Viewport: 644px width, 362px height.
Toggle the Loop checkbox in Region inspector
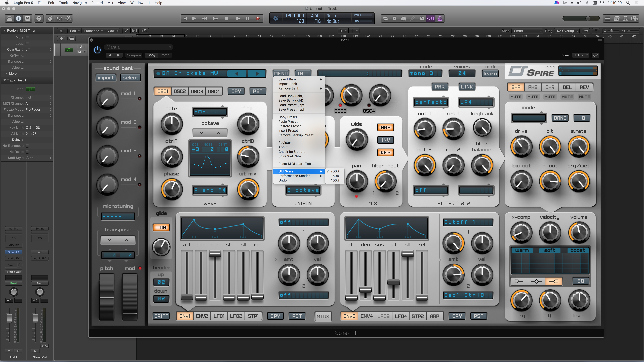click(x=28, y=43)
